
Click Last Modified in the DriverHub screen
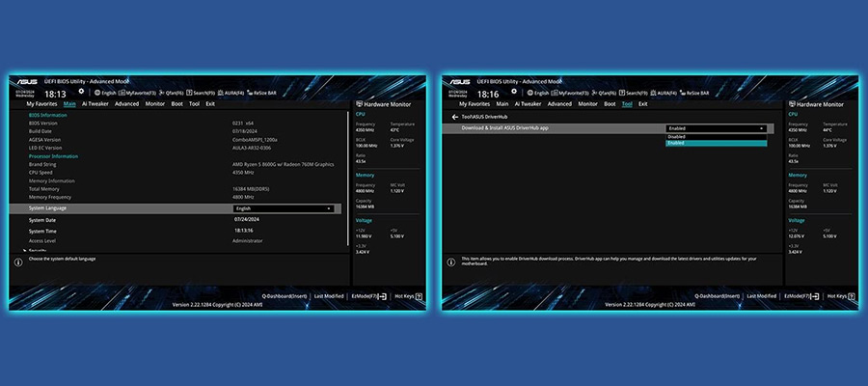coord(762,296)
